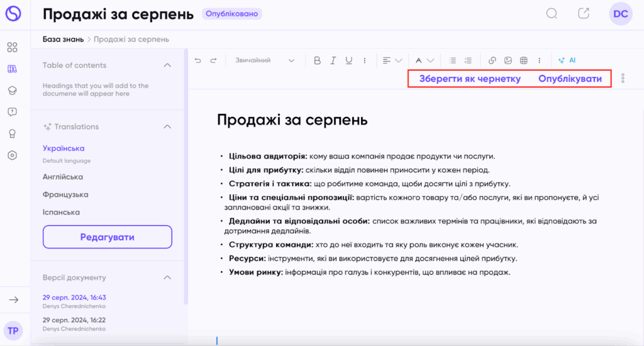Undo the last edit
Screen dimensions: 644x346
pyautogui.click(x=198, y=60)
